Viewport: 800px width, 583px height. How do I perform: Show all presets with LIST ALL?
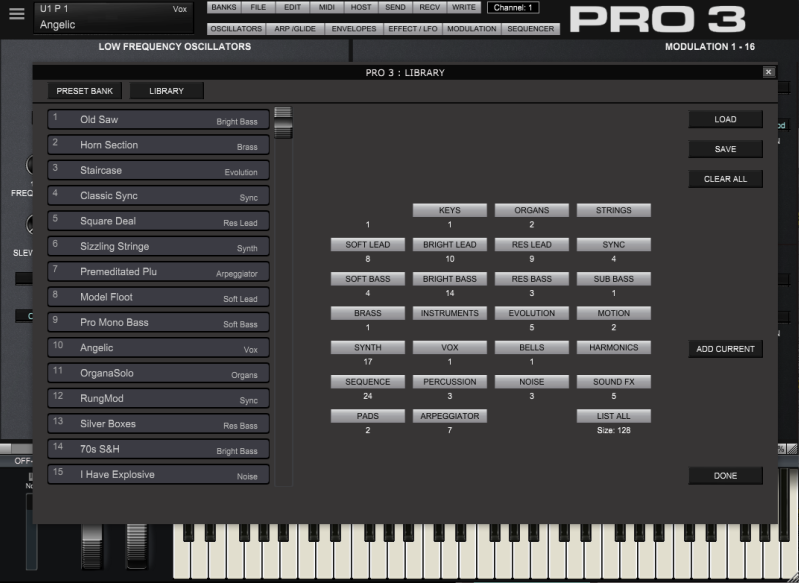tap(613, 415)
